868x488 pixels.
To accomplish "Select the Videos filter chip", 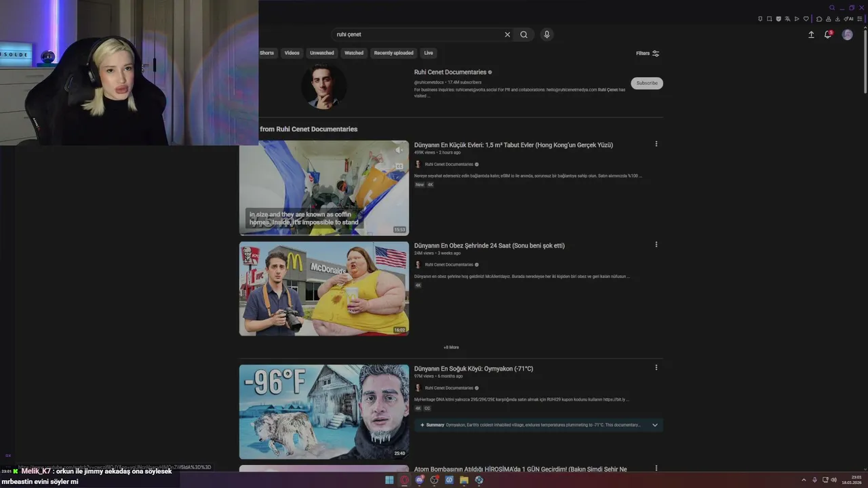I will tap(292, 53).
